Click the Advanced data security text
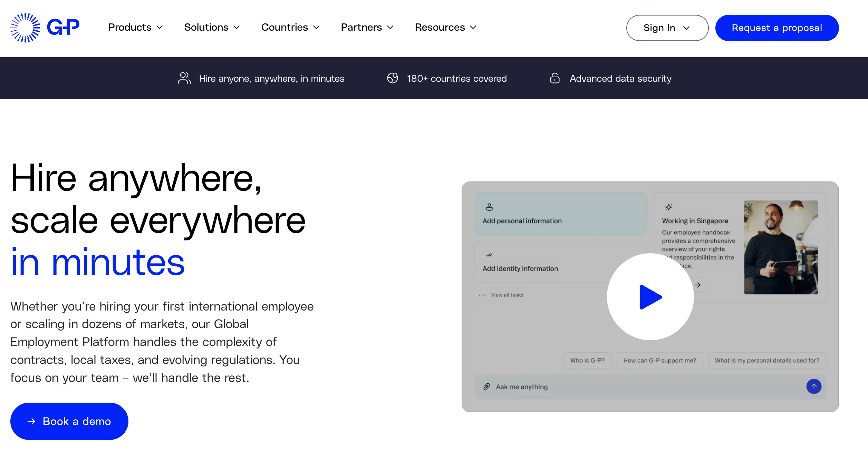This screenshot has width=868, height=452. point(620,79)
